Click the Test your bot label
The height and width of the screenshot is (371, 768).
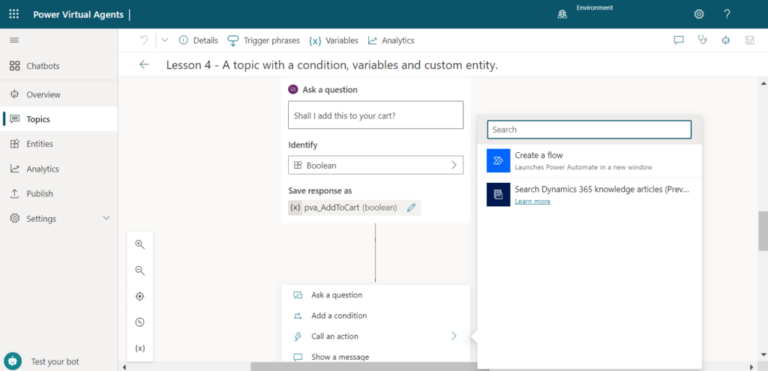(55, 362)
